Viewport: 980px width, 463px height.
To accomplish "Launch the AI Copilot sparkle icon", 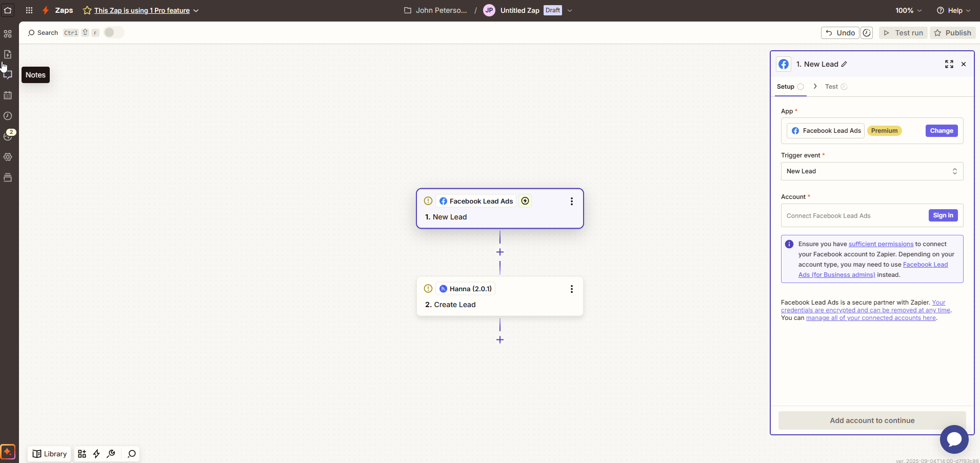I will tap(8, 452).
